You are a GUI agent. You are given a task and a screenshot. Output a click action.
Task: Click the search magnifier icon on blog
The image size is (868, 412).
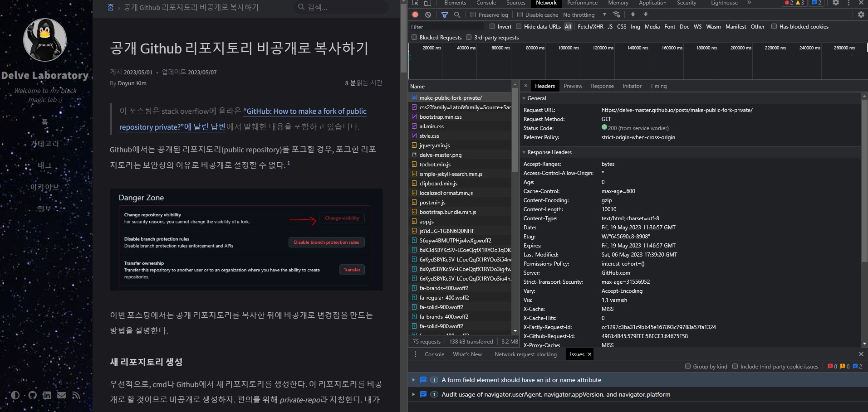tap(301, 7)
